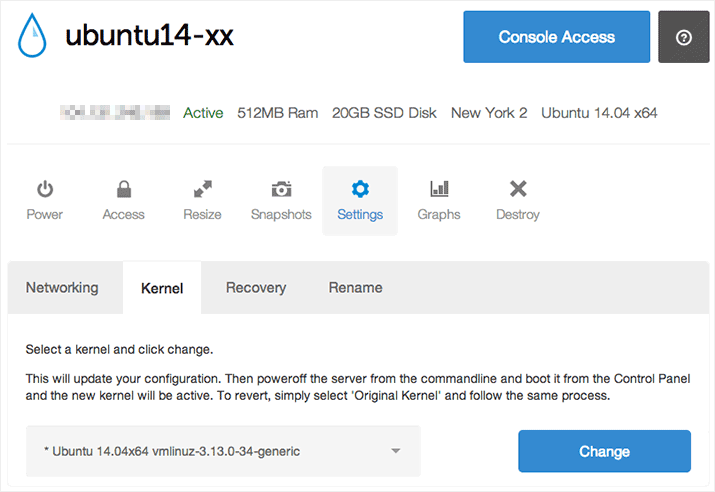Click the Destroy X icon
The image size is (715, 492).
pyautogui.click(x=518, y=189)
